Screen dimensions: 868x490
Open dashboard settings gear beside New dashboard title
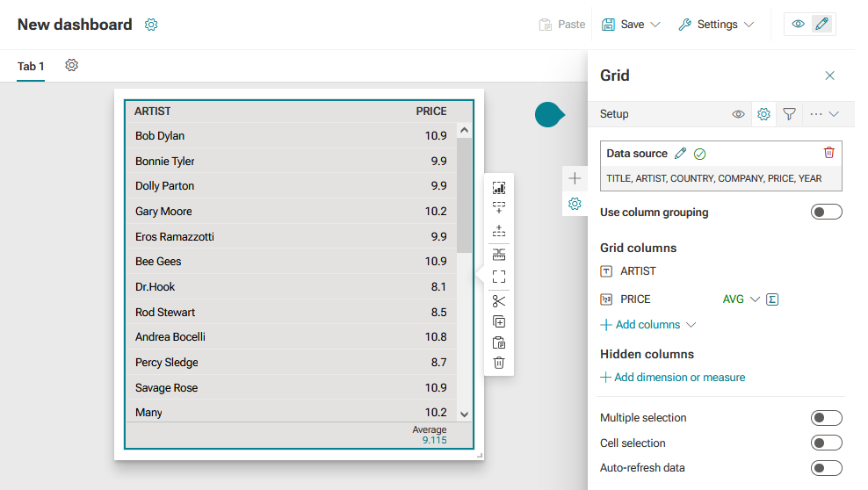click(151, 25)
